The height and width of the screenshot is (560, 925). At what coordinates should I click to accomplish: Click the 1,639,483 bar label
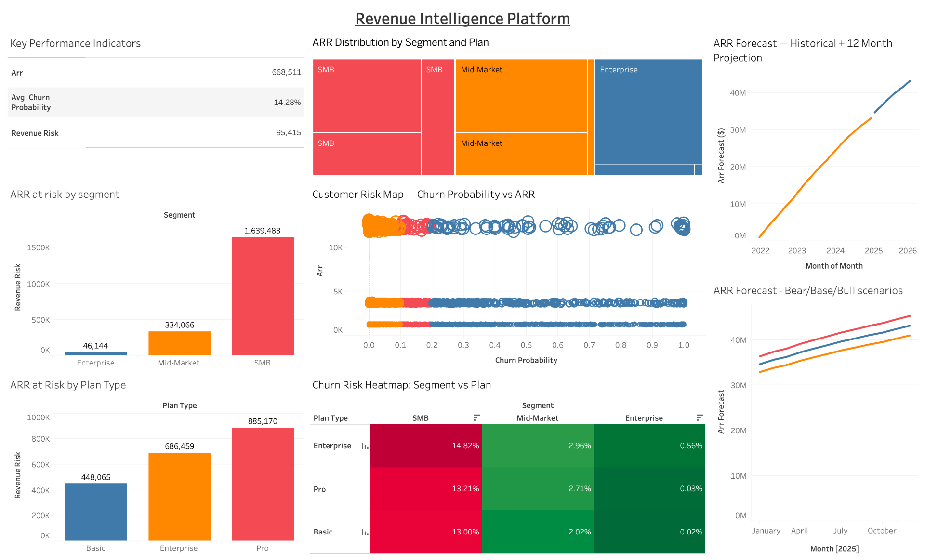tap(262, 231)
